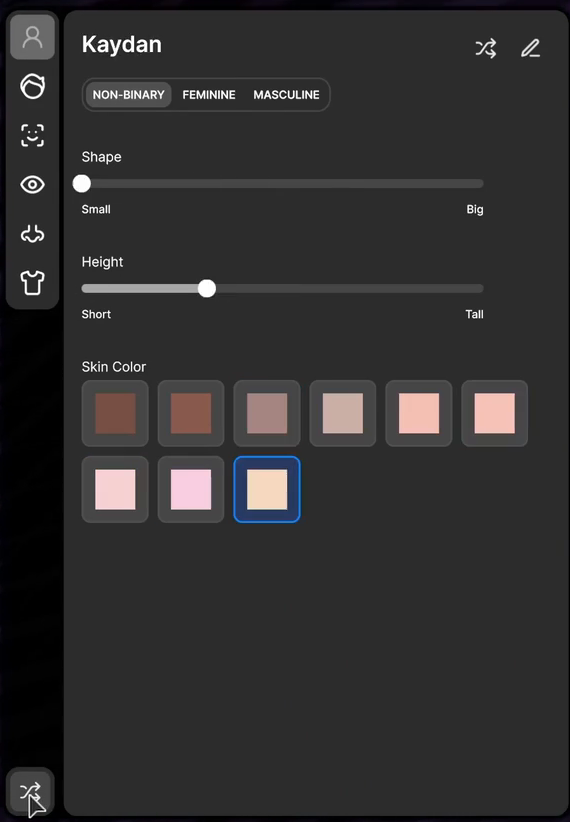The width and height of the screenshot is (570, 822).
Task: Select the NON-BINARY body type
Action: click(128, 95)
